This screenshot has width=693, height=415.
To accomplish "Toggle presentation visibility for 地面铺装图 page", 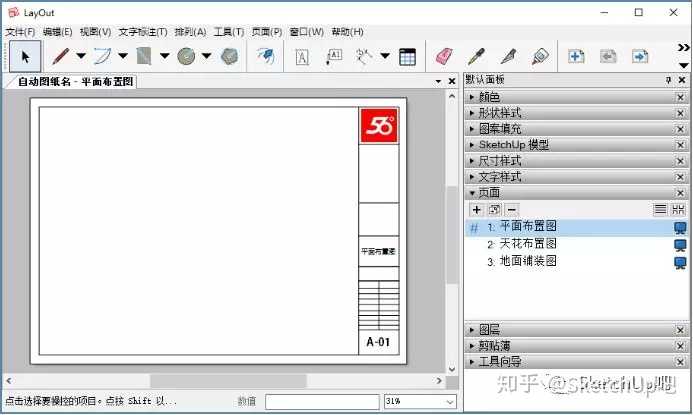I will coord(680,263).
